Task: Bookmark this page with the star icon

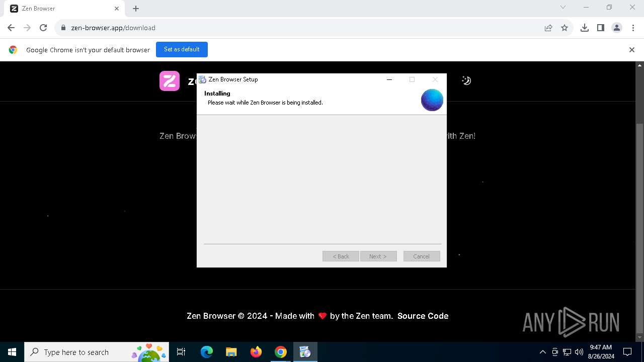Action: click(x=565, y=28)
